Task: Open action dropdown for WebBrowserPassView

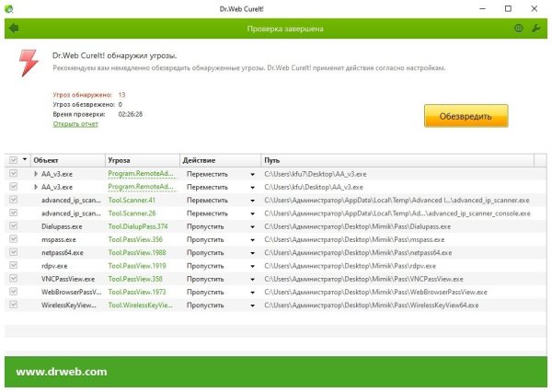Action: tap(252, 293)
